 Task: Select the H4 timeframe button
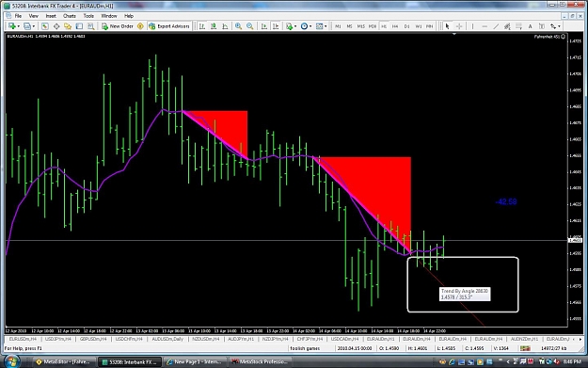(395, 26)
